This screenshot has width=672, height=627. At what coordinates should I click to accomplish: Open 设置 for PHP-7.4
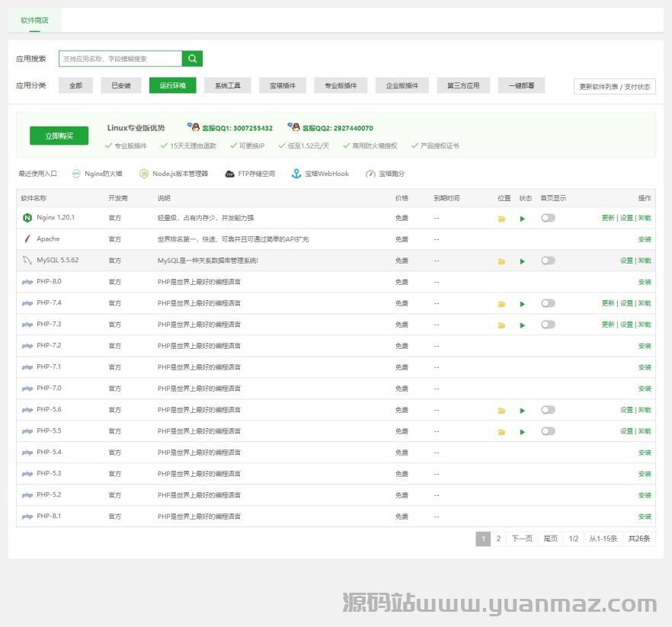tap(626, 303)
